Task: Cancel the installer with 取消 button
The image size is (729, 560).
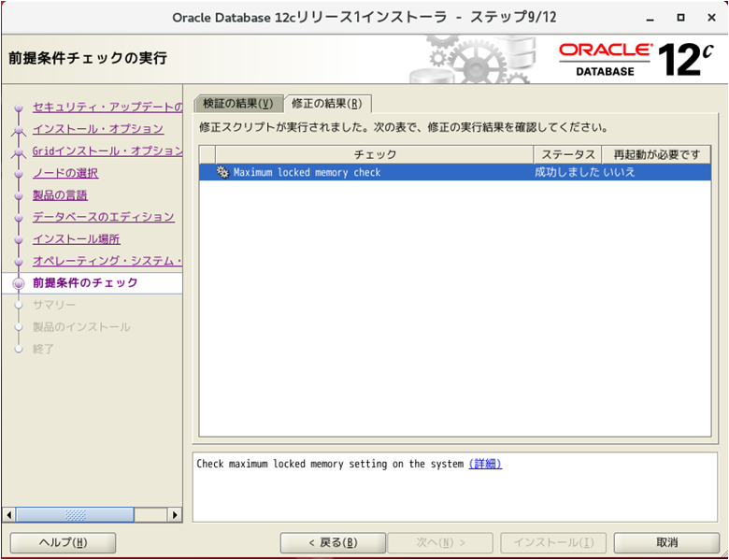Action: pos(666,542)
